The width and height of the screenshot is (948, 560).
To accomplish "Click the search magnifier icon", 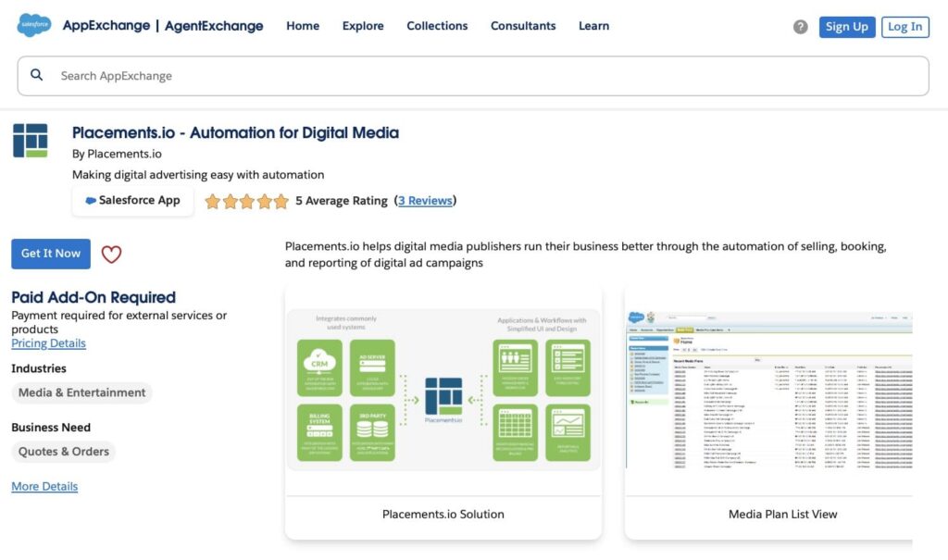I will (36, 75).
